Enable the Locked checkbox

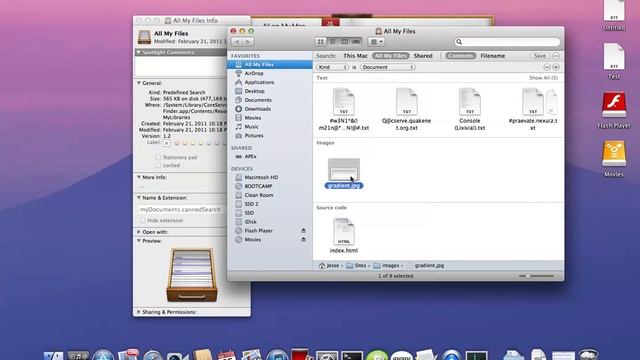(x=158, y=165)
